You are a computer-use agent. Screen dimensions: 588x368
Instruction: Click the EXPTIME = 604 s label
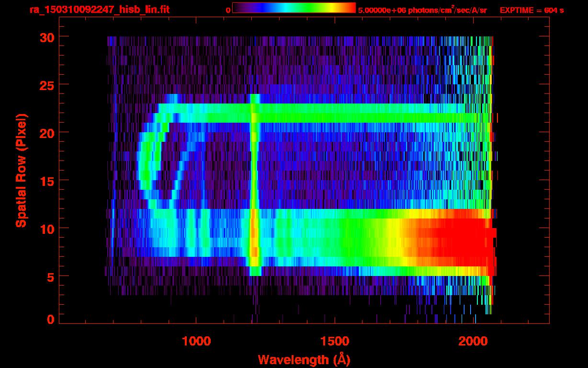click(531, 10)
